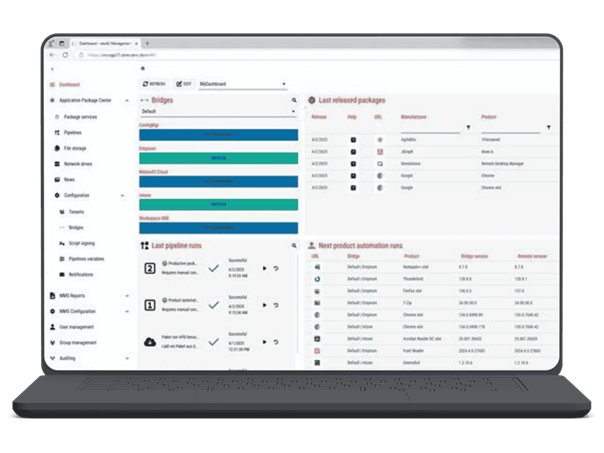Image resolution: width=604 pixels, height=453 pixels.
Task: Reload the page with browser refresh icon
Action: pyautogui.click(x=65, y=55)
